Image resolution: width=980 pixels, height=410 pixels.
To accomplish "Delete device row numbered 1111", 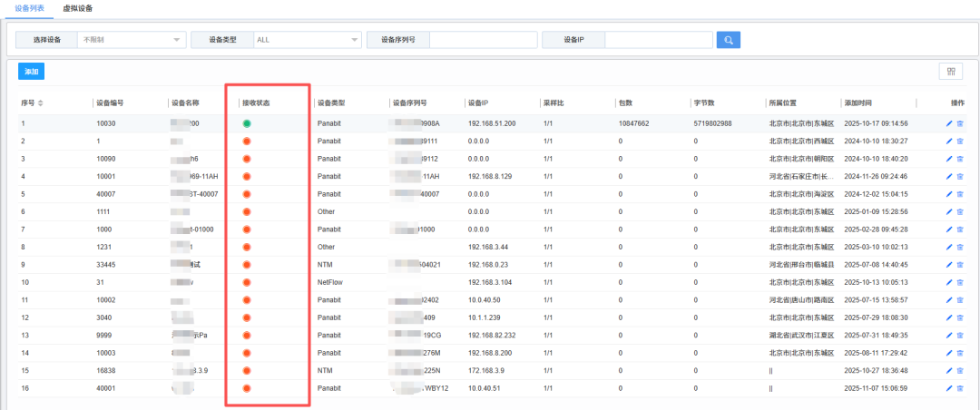I will click(960, 212).
